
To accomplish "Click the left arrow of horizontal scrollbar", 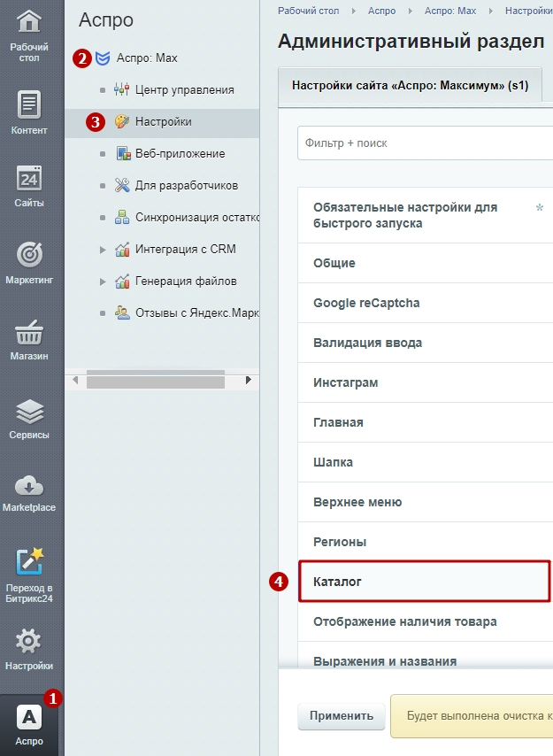I will [75, 380].
